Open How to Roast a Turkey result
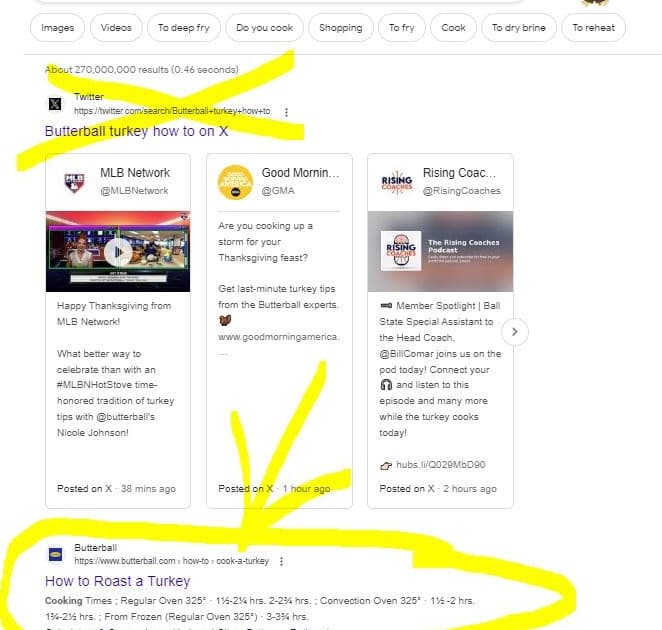 [x=117, y=581]
